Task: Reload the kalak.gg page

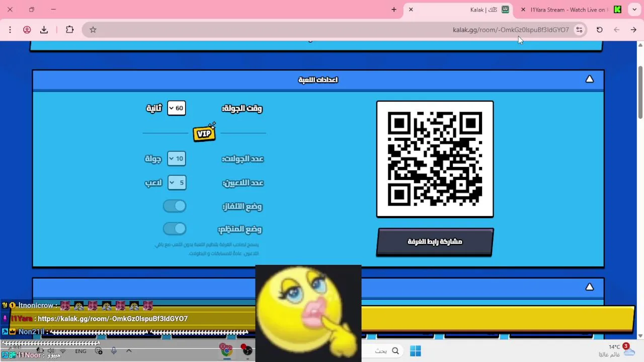Action: (x=600, y=30)
